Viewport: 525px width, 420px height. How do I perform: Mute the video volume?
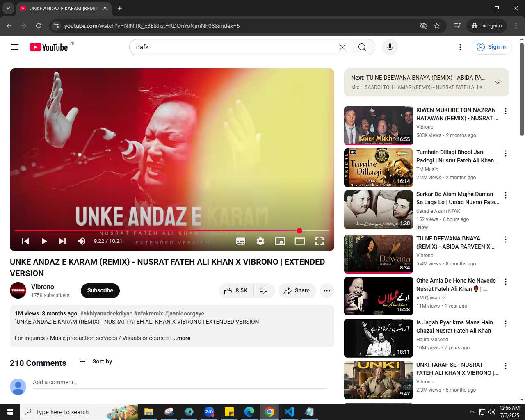coord(82,241)
